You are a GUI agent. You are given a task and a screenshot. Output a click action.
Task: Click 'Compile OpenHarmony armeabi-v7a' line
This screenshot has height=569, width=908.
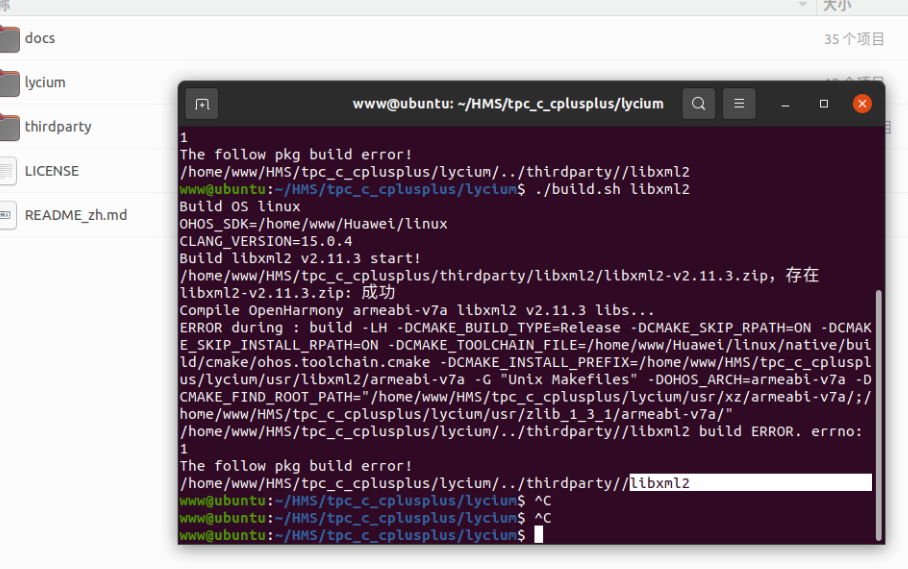point(417,310)
